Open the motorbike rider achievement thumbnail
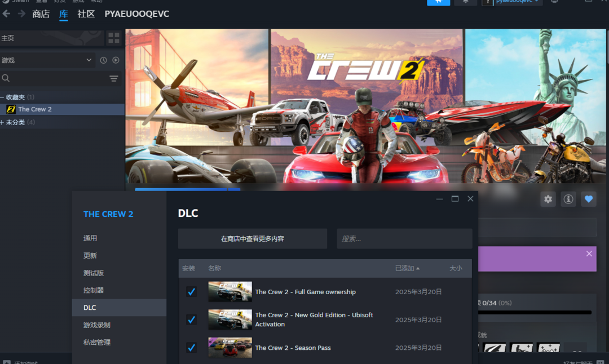 [x=521, y=347]
